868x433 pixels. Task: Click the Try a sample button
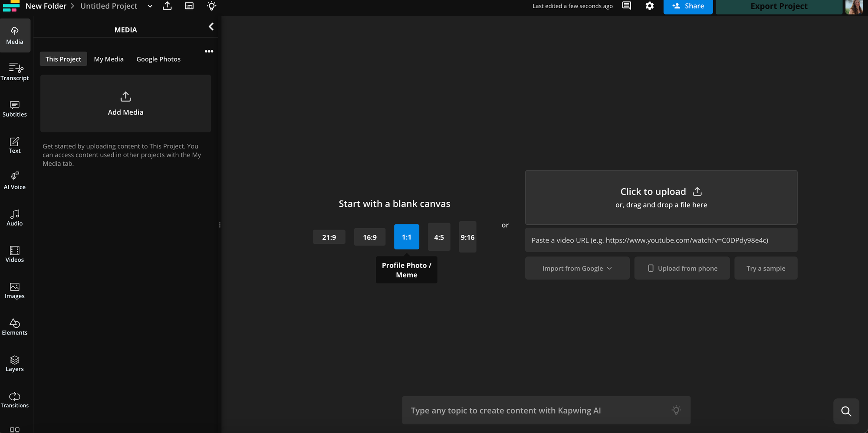click(x=766, y=268)
